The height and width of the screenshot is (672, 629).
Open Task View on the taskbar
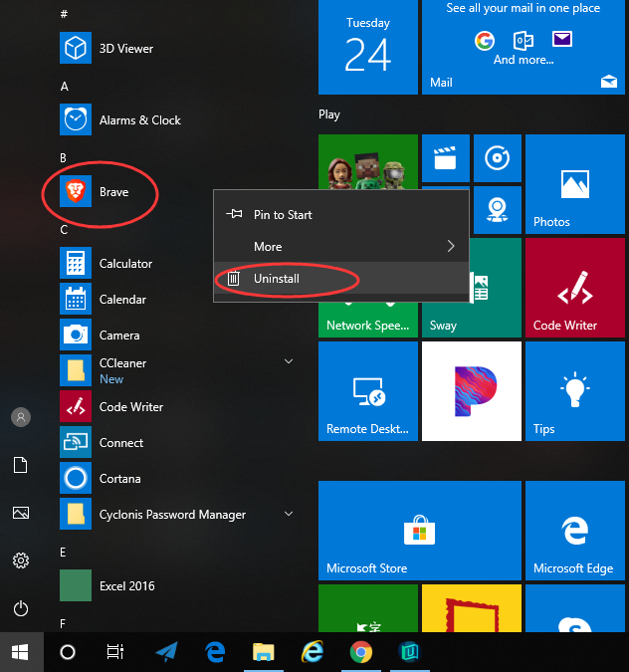point(114,652)
